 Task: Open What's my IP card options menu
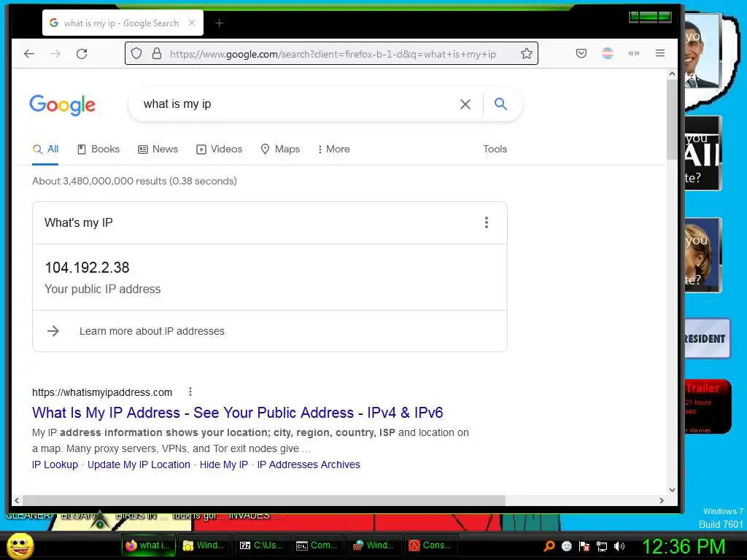click(487, 222)
